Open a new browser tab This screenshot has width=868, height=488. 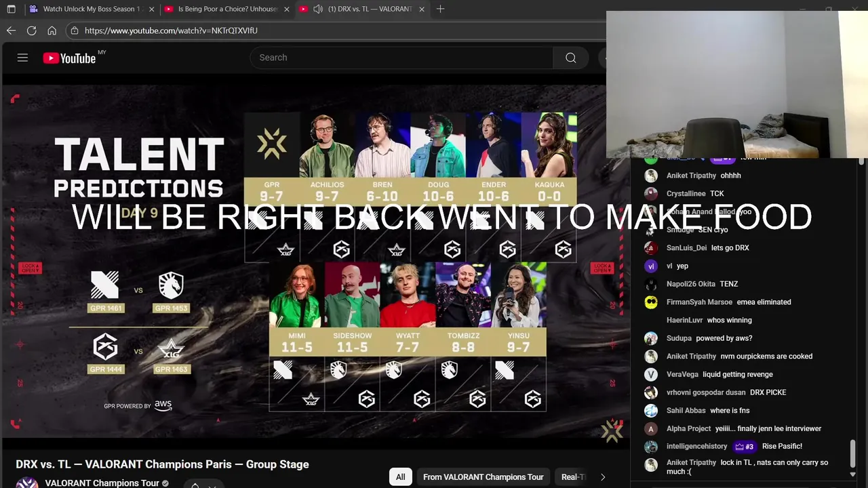[441, 9]
